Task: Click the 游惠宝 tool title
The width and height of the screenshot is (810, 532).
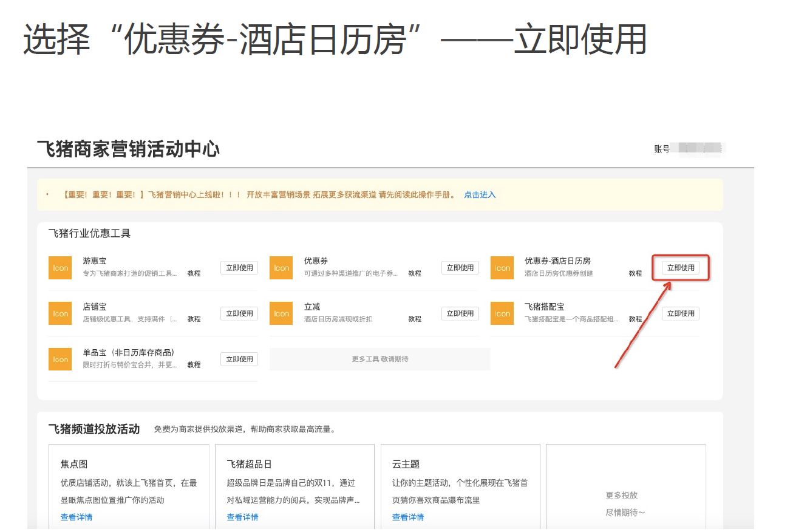Action: 95,261
